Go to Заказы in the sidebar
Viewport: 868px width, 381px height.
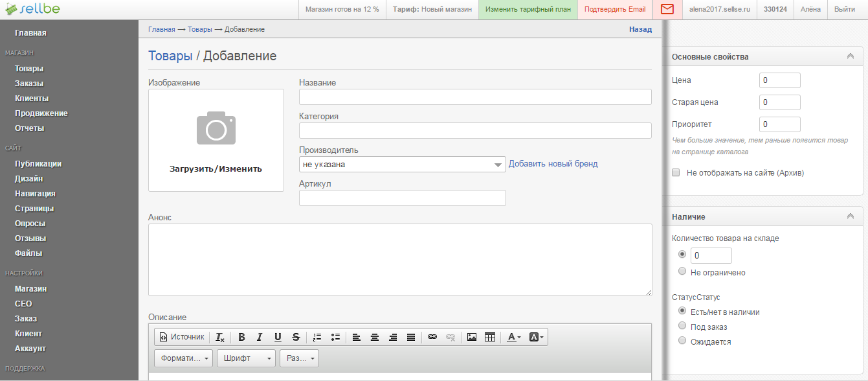pyautogui.click(x=29, y=84)
